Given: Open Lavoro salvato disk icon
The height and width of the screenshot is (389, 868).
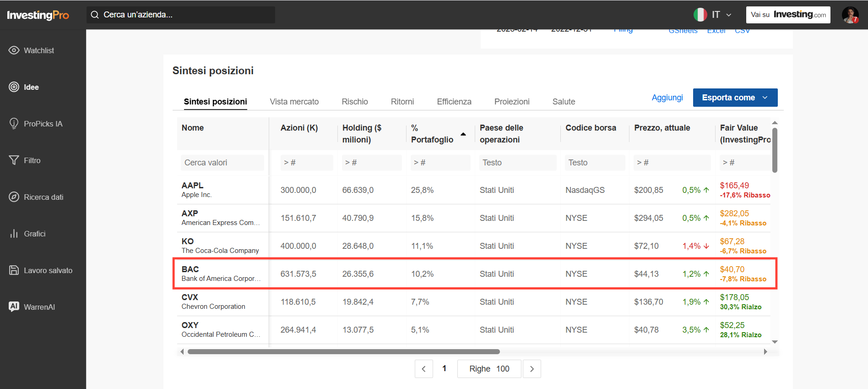Looking at the screenshot, I should click(x=14, y=270).
